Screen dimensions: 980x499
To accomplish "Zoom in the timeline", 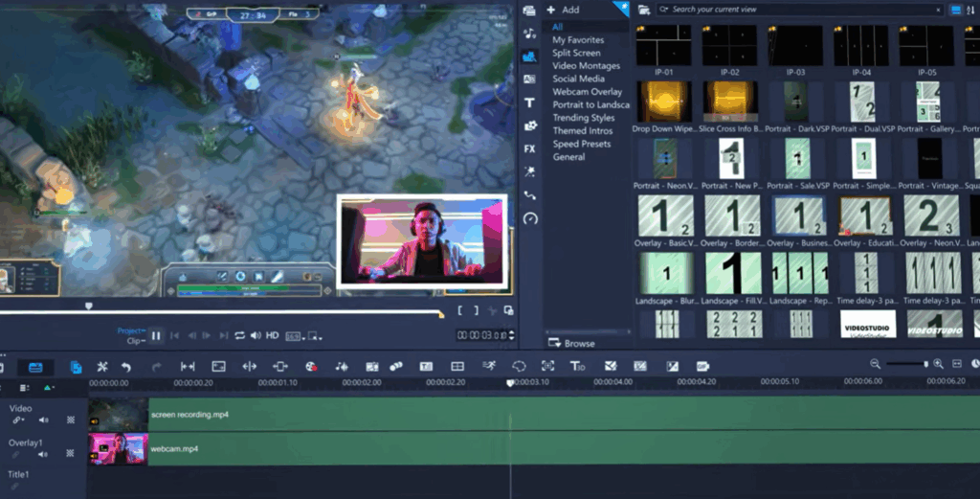I will [938, 364].
